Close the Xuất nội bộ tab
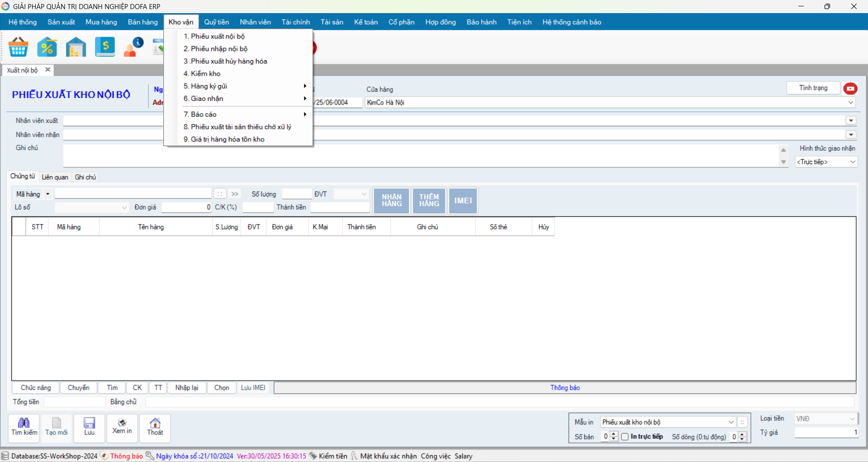 click(x=47, y=70)
